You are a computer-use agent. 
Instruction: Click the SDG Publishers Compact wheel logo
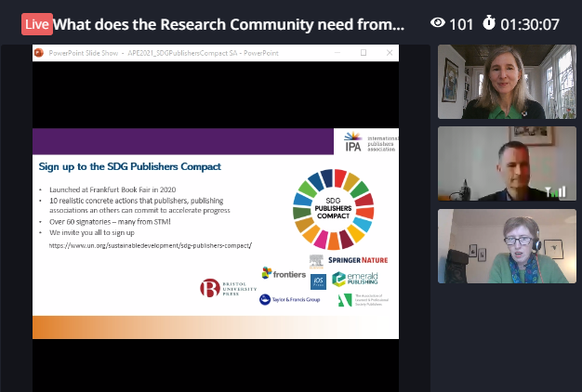[x=334, y=209]
